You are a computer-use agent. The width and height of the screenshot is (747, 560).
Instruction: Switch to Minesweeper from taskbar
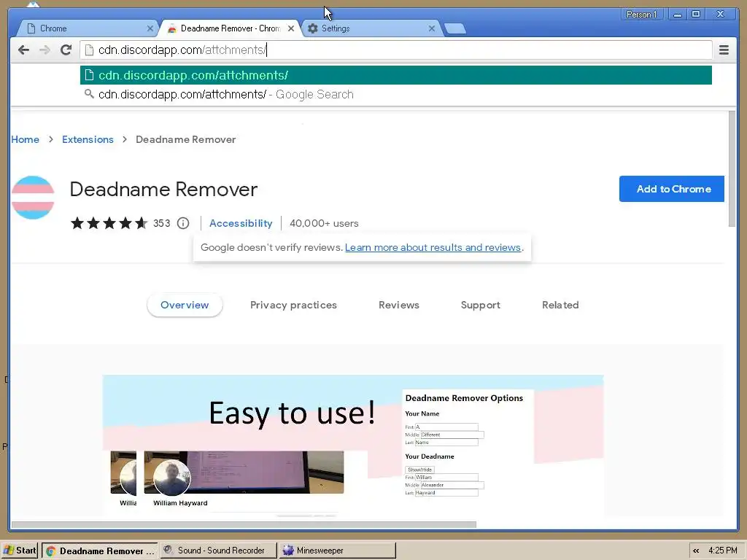click(x=337, y=551)
